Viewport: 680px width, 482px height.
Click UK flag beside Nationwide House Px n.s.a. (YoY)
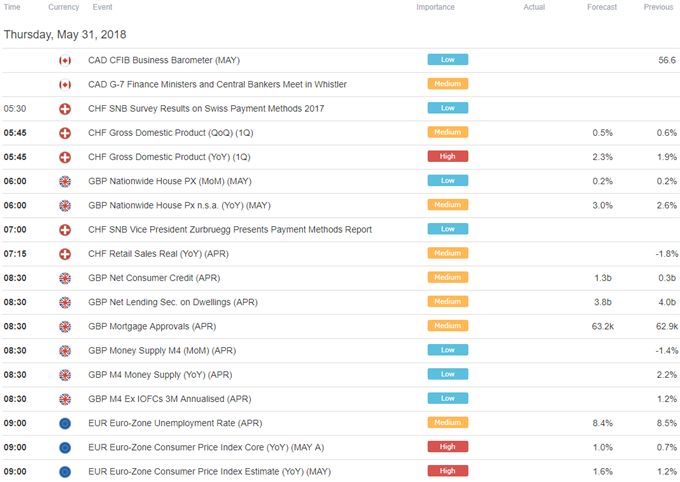[65, 206]
